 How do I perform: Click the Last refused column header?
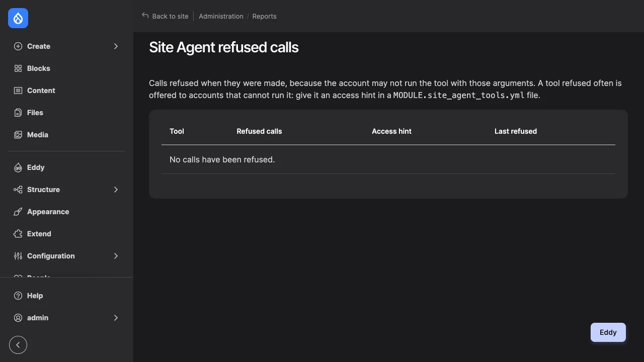coord(516,131)
